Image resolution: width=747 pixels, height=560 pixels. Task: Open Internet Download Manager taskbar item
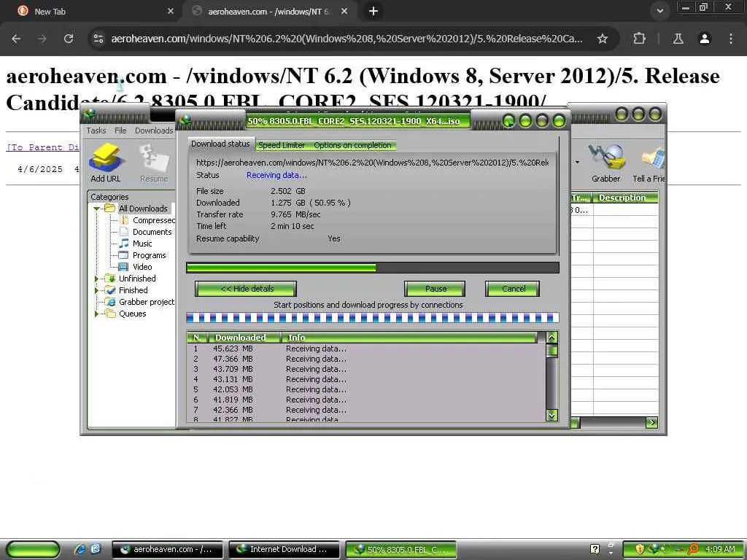pos(284,549)
